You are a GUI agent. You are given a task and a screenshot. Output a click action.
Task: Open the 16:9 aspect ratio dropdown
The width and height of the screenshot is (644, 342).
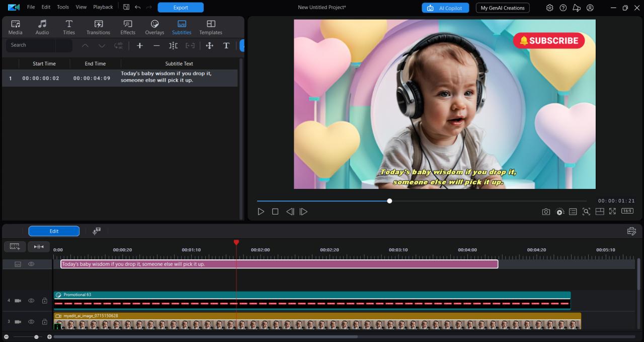pyautogui.click(x=627, y=211)
